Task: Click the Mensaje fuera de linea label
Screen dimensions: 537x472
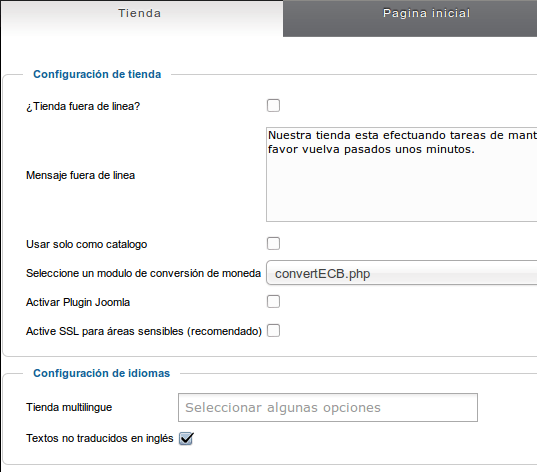Action: click(x=80, y=175)
